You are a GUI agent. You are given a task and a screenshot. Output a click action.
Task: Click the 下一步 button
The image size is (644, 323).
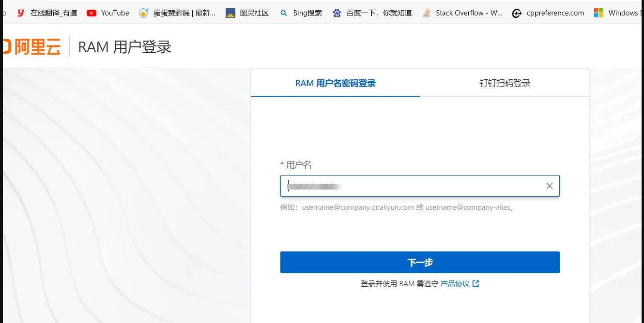click(420, 262)
